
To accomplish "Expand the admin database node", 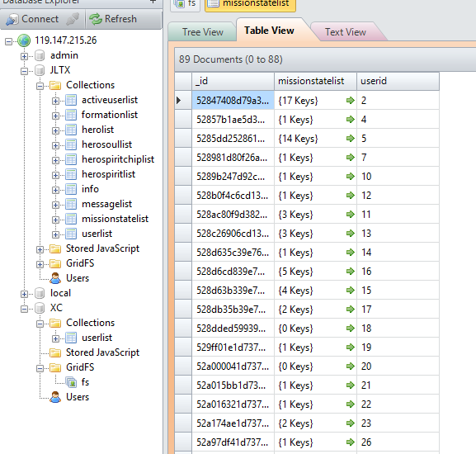I will (x=24, y=56).
